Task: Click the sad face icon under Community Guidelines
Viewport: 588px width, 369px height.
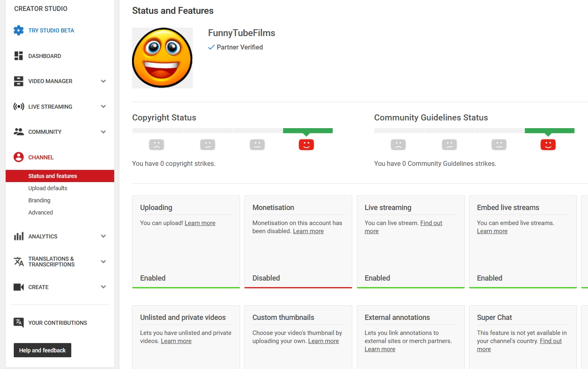Action: click(x=398, y=145)
